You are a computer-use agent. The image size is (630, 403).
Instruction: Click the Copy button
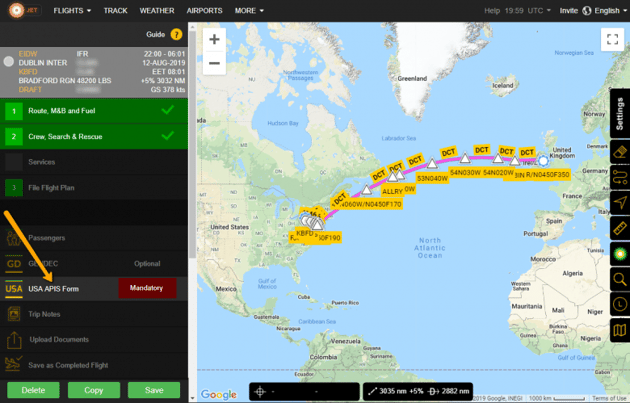point(94,390)
